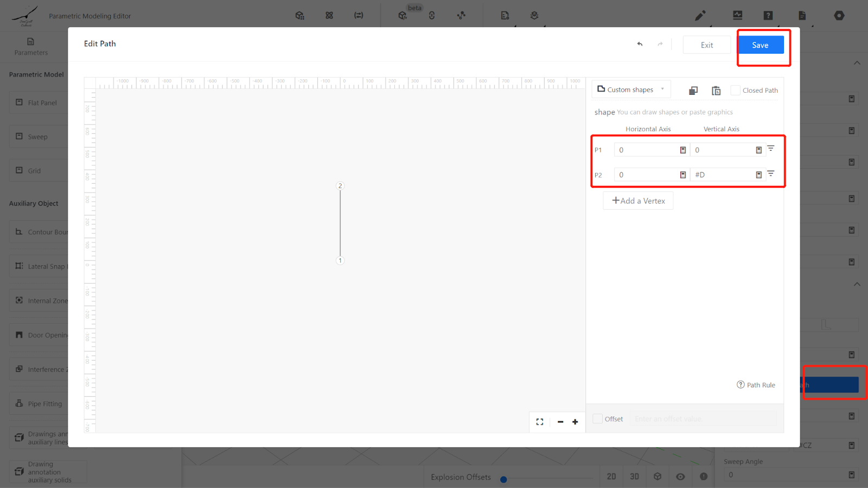Click the pencil edit icon in top toolbar

(700, 16)
